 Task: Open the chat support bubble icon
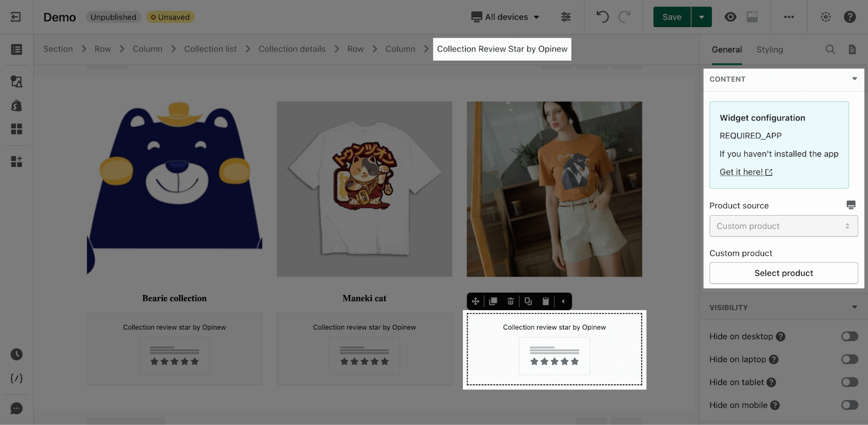point(16,408)
